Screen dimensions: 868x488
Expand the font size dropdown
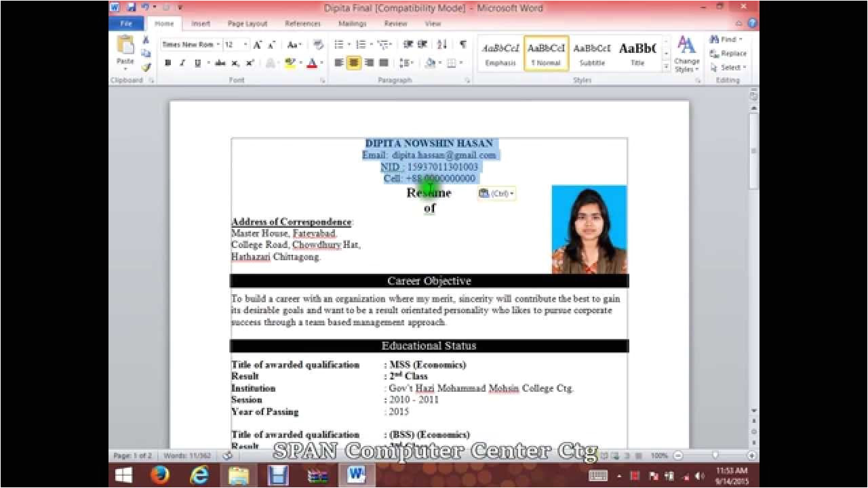(x=245, y=45)
